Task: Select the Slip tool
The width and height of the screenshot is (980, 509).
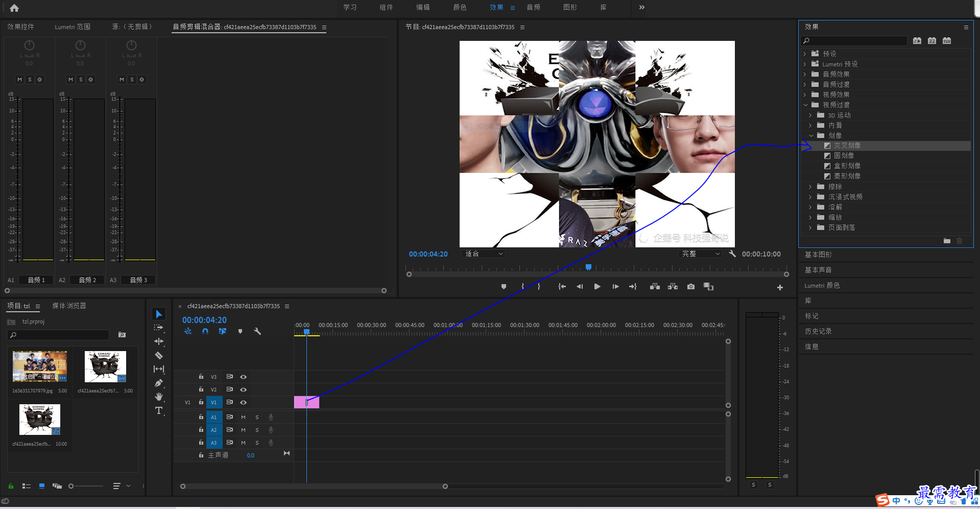Action: 159,369
